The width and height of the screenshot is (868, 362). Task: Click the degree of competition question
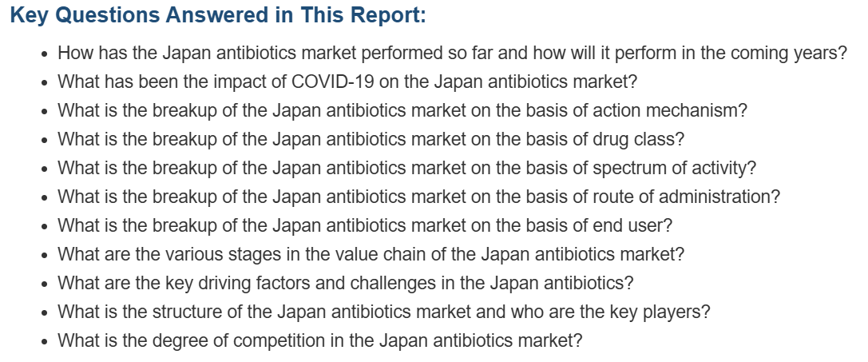click(320, 340)
